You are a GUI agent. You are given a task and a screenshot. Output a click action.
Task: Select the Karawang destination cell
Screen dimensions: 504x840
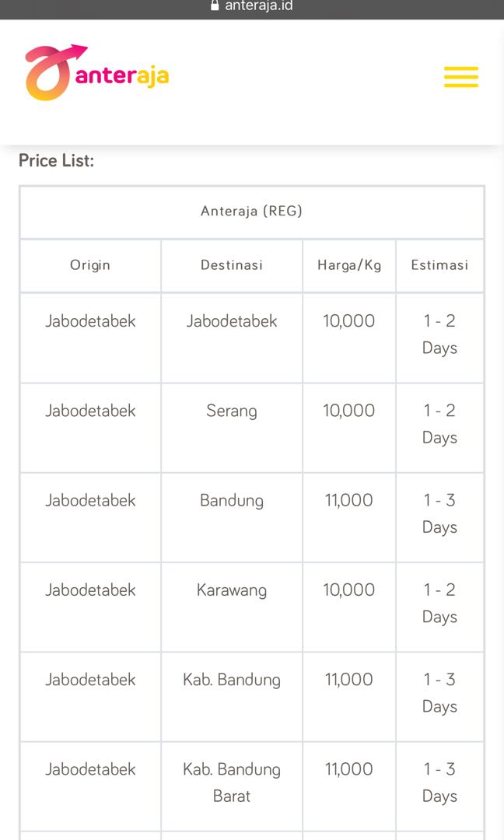pos(232,590)
